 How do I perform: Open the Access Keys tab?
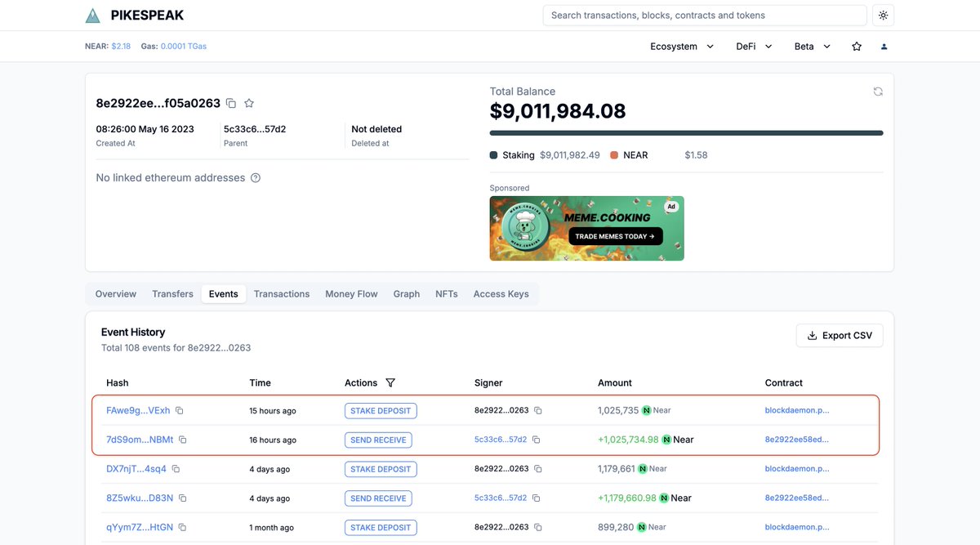(501, 293)
